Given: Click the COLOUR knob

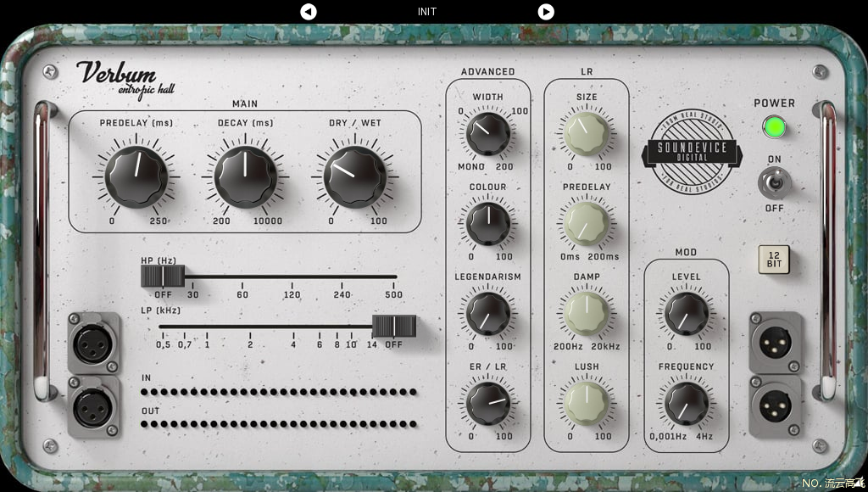Looking at the screenshot, I should [487, 224].
